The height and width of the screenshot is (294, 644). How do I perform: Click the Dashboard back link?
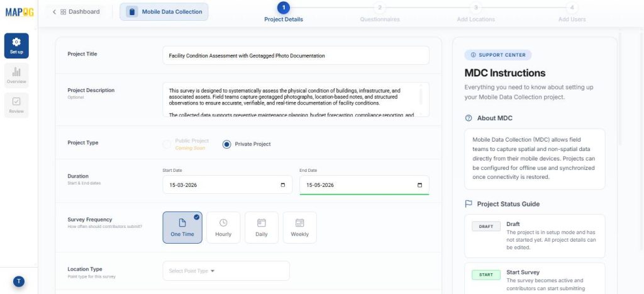(x=75, y=12)
